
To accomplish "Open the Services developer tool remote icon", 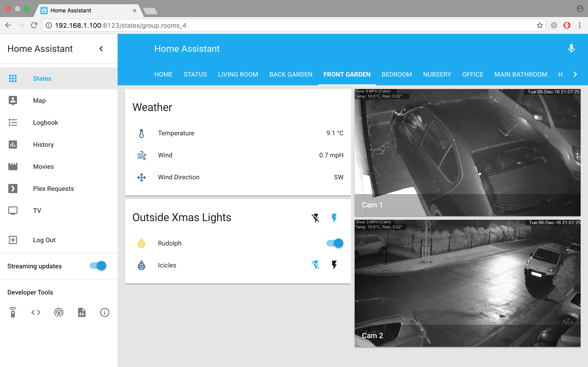I will [x=13, y=312].
